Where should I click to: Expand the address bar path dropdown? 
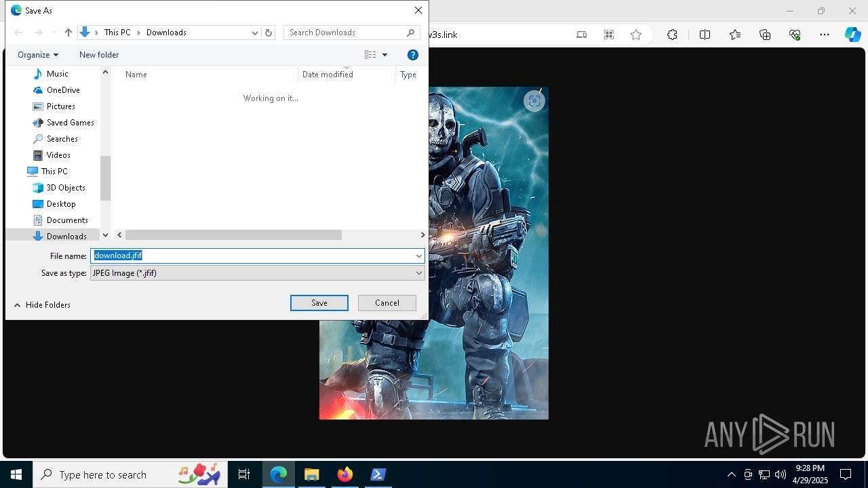(x=255, y=33)
